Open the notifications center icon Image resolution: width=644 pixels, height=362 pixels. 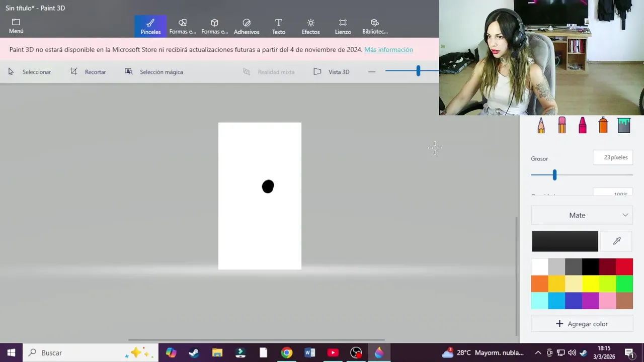pos(629,353)
